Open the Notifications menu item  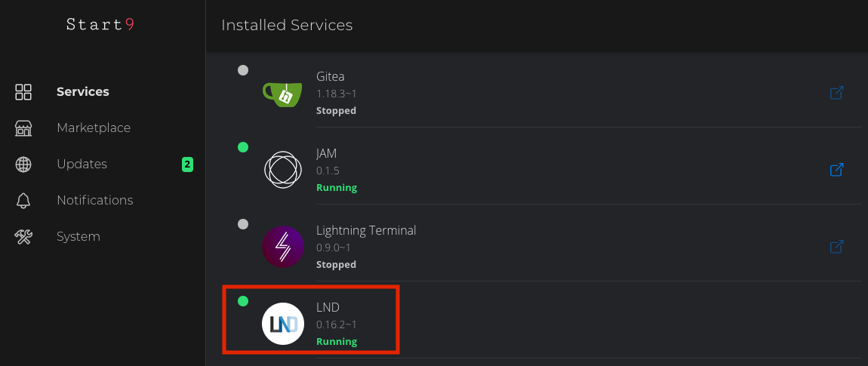94,201
